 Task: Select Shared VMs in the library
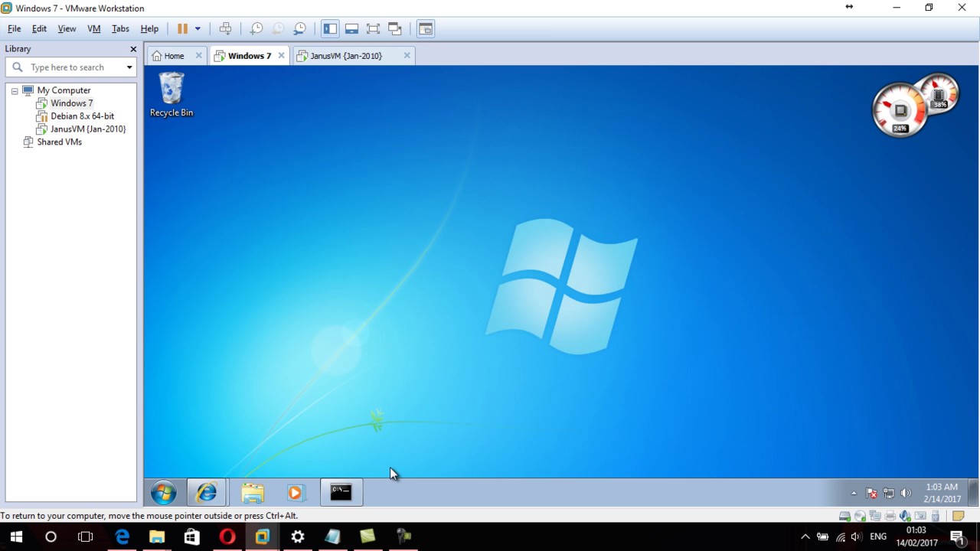point(59,142)
